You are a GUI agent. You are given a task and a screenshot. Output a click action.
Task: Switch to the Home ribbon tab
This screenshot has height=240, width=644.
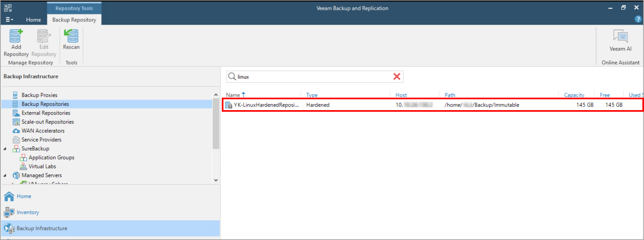click(x=33, y=20)
